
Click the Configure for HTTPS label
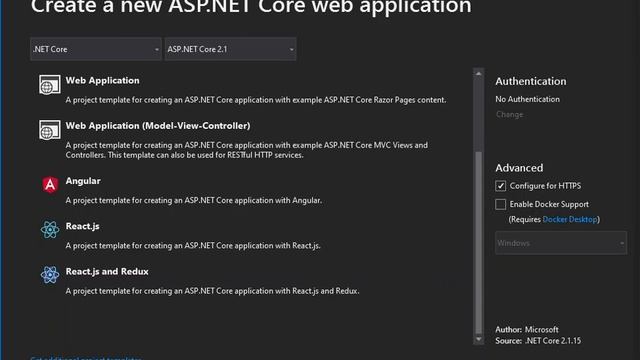click(545, 186)
